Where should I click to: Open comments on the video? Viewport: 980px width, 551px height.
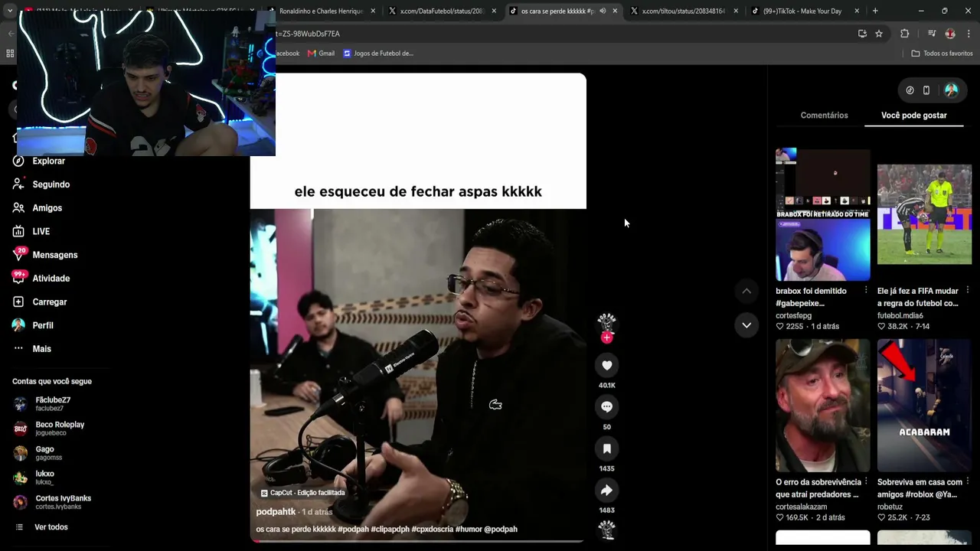(x=606, y=407)
